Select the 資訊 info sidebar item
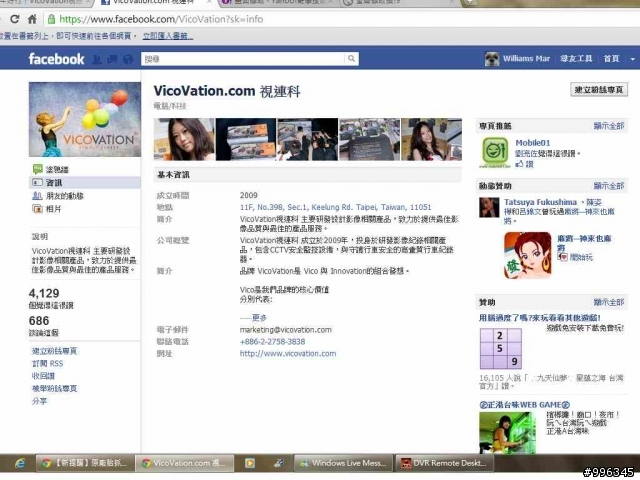Image resolution: width=640 pixels, height=480 pixels. (x=85, y=182)
